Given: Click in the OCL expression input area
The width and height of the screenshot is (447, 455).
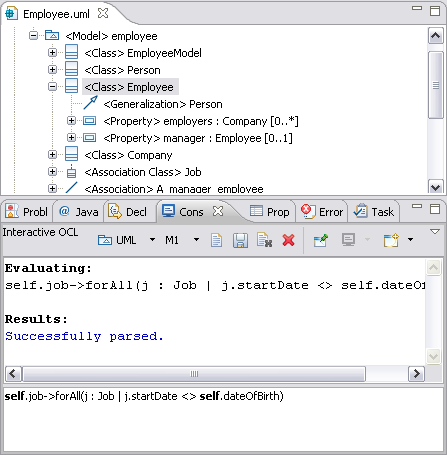Looking at the screenshot, I should pos(223,420).
